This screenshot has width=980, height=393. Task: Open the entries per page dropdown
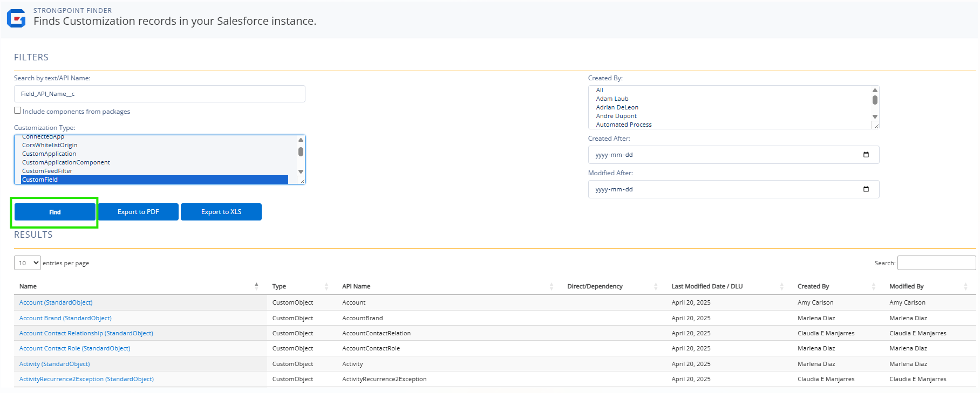28,263
